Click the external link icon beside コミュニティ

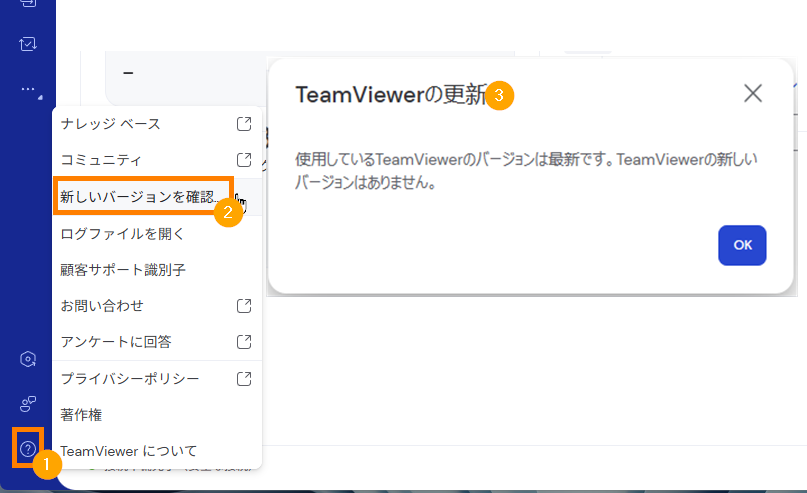click(244, 160)
